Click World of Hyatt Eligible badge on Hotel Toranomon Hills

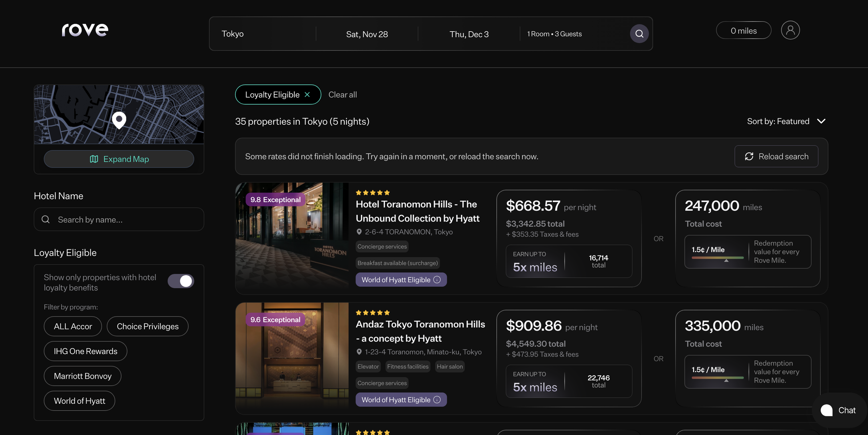pyautogui.click(x=401, y=280)
